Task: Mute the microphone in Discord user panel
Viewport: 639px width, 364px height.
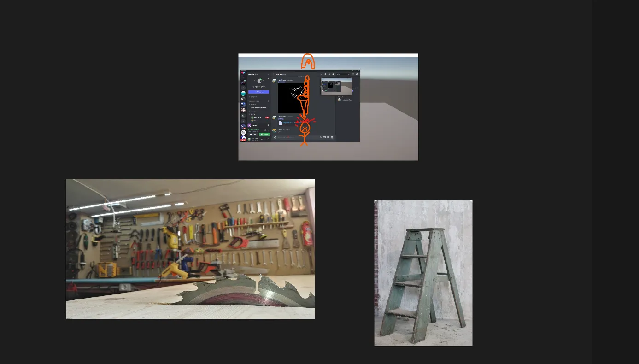Action: pyautogui.click(x=262, y=139)
